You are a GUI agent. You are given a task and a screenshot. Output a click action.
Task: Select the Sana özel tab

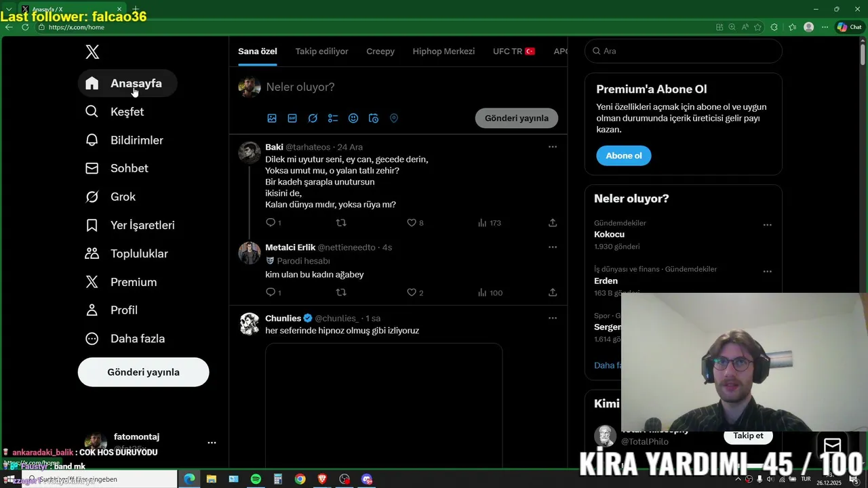point(257,52)
